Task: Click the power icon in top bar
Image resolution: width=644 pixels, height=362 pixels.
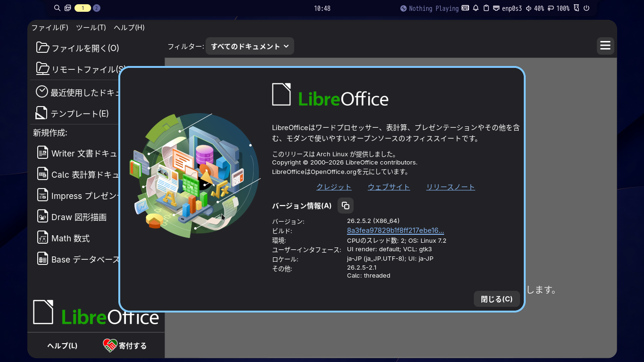Action: pyautogui.click(x=586, y=8)
